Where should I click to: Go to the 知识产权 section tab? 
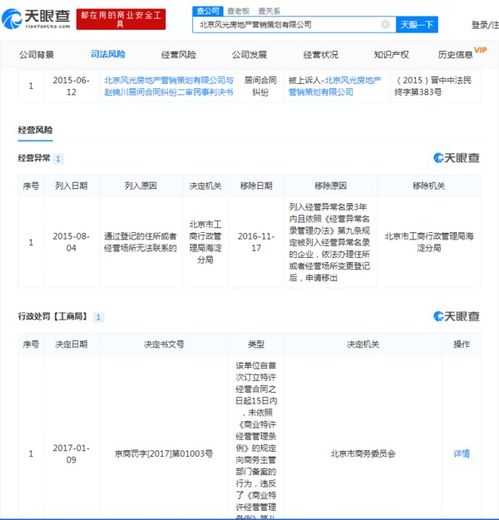[x=391, y=54]
